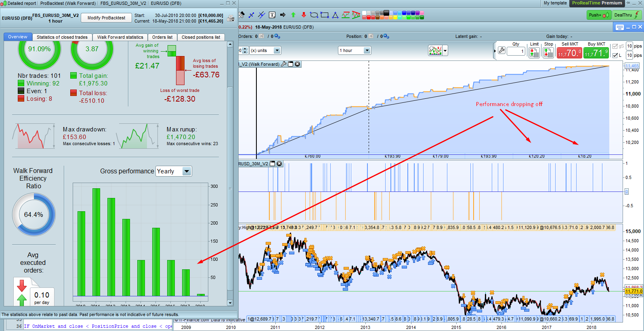Screen dimensions: 644x331
Task: Click the report scrollbar up arrow
Action: [230, 44]
